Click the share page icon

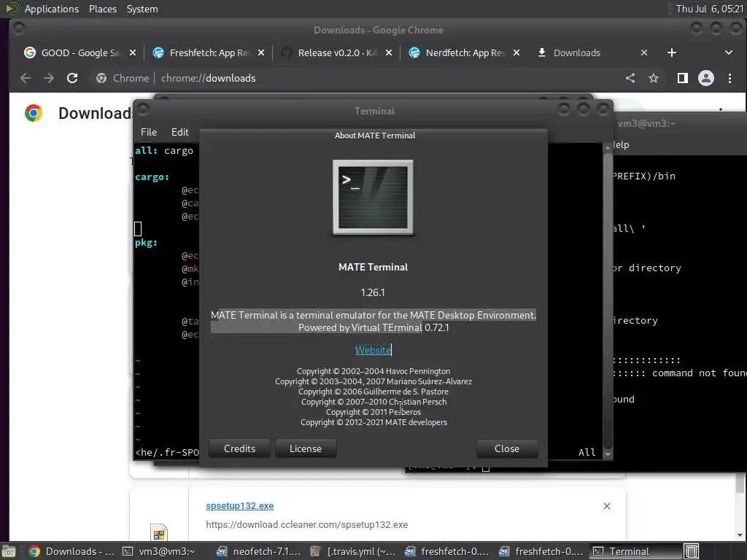630,78
